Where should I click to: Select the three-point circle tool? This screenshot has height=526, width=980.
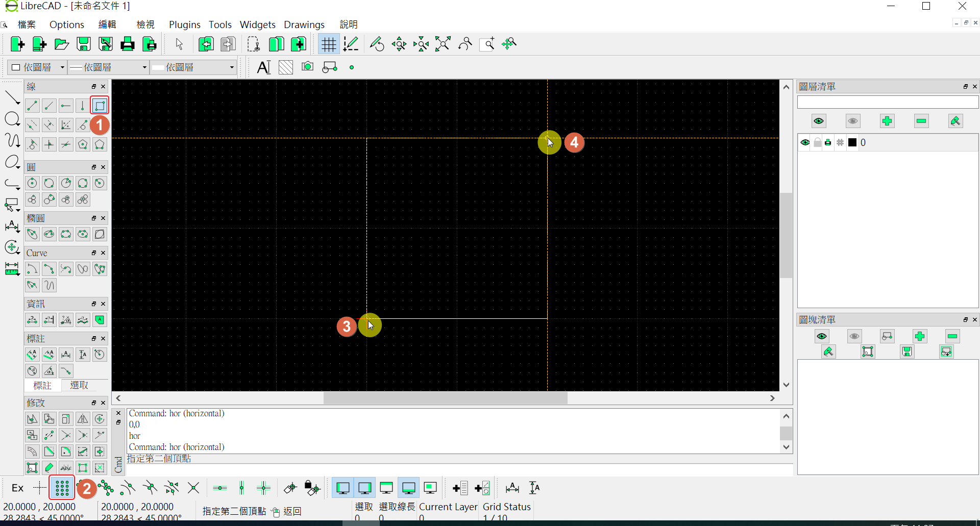coord(83,183)
